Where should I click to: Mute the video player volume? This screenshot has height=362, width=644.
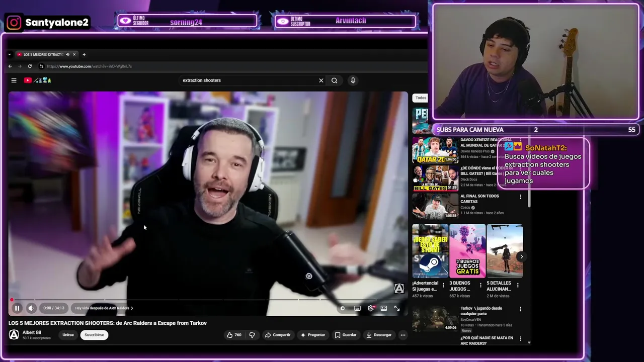(x=31, y=308)
